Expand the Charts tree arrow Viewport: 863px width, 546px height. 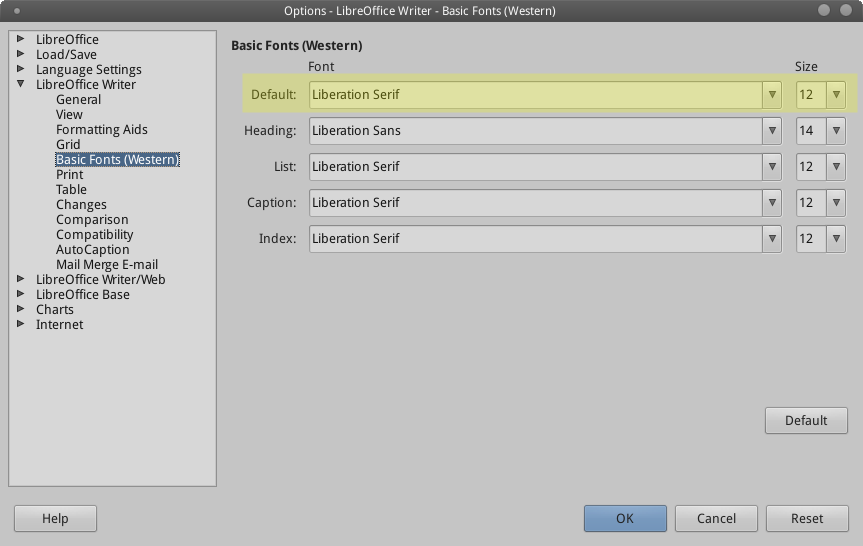(x=21, y=309)
